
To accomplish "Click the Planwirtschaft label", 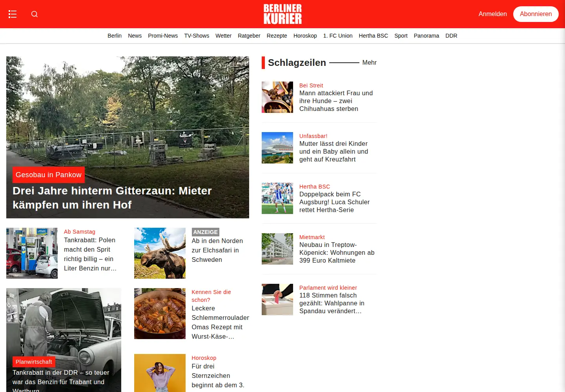I will [x=34, y=362].
